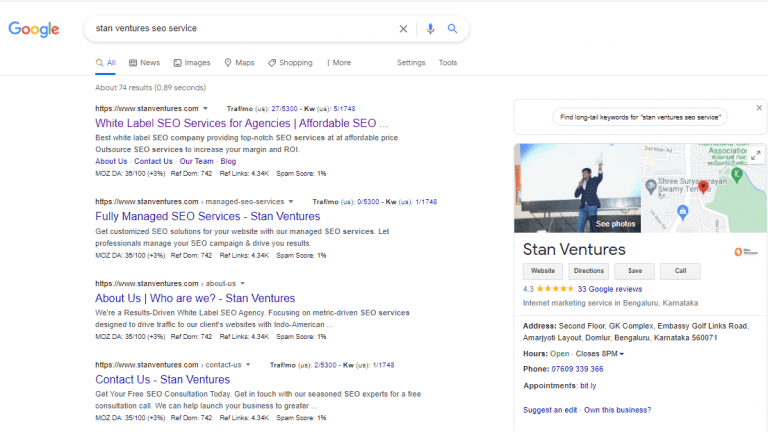This screenshot has height=432, width=768.
Task: Click traffic value 2/5300 in Contact Us result
Action: [325, 365]
